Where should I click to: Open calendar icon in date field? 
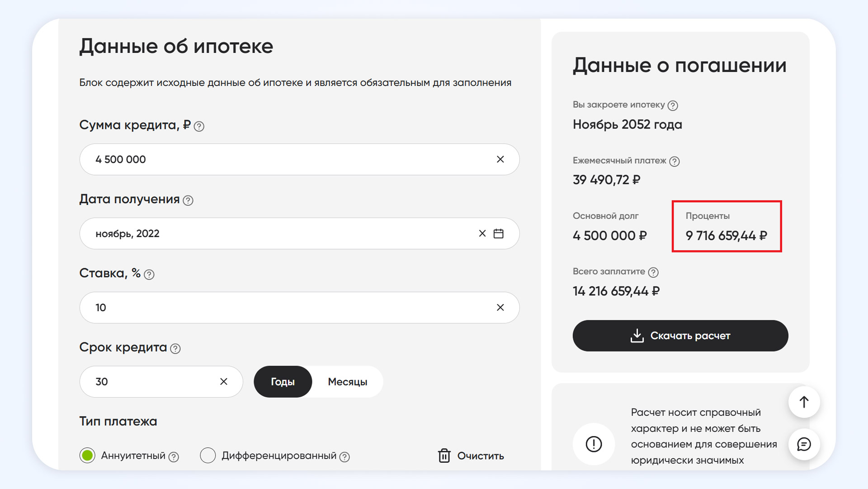tap(498, 233)
